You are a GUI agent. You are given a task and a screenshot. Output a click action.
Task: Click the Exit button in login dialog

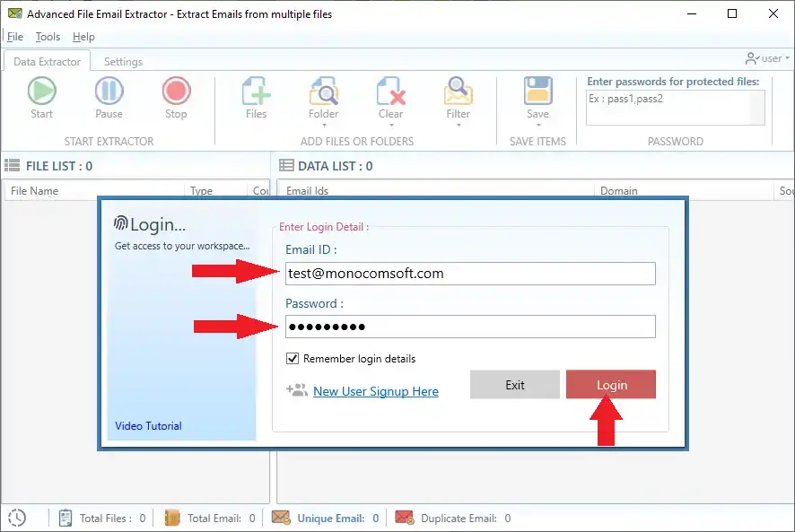[515, 384]
